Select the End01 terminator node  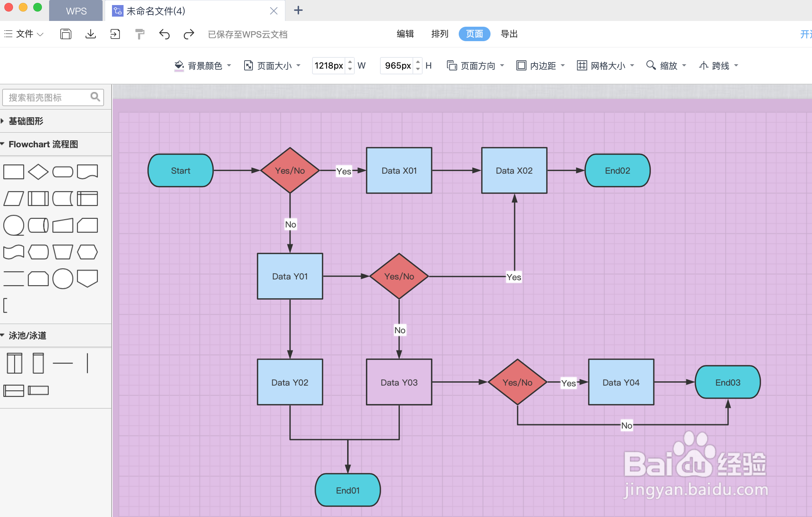(348, 490)
